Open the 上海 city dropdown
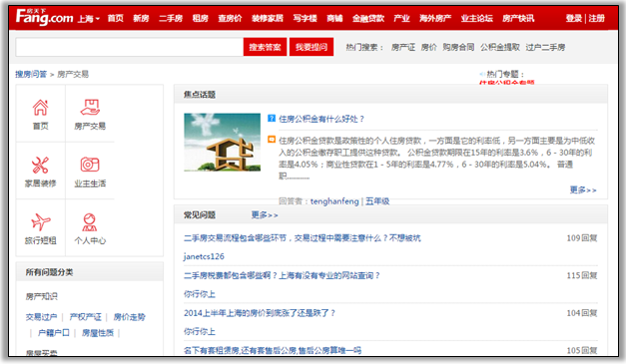This screenshot has height=364, width=626. [88, 18]
